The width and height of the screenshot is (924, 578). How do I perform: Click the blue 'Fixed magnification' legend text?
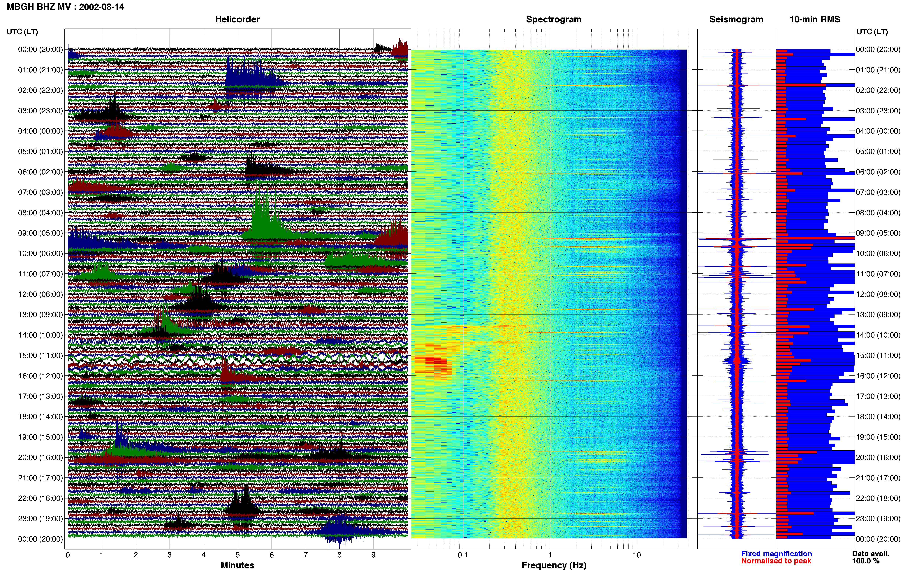point(776,554)
